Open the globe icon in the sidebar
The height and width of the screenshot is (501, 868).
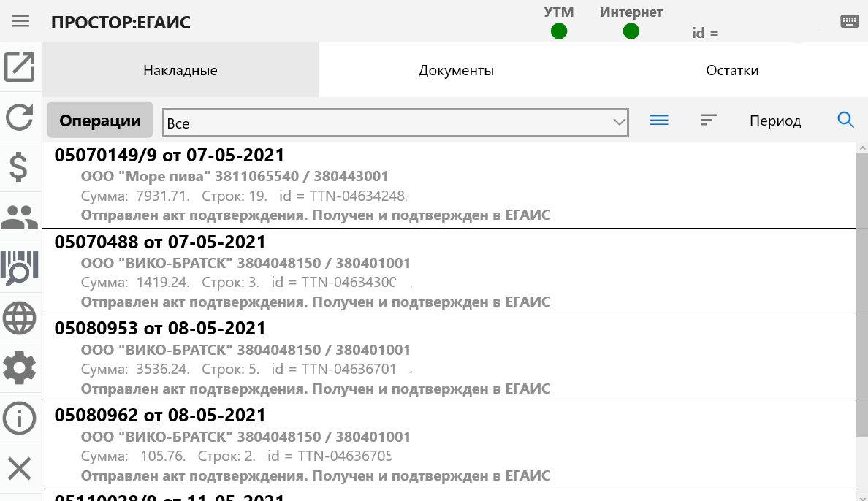point(20,318)
